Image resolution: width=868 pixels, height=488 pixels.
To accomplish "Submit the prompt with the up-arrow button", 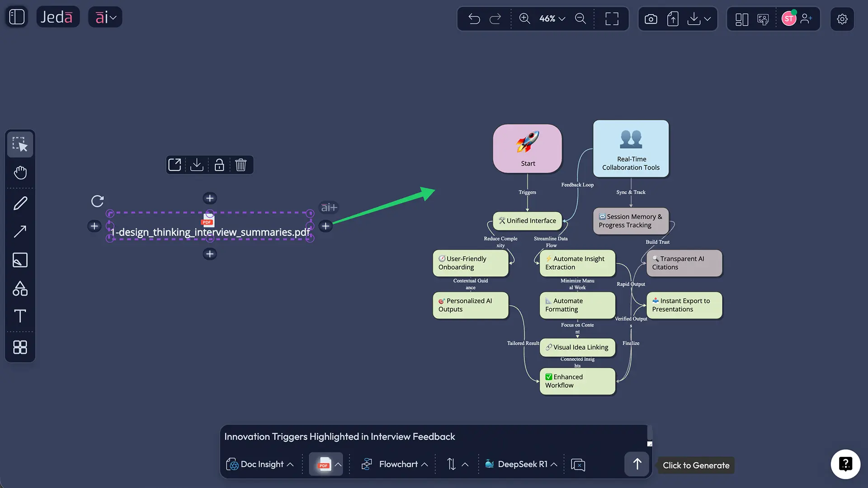I will 637,464.
